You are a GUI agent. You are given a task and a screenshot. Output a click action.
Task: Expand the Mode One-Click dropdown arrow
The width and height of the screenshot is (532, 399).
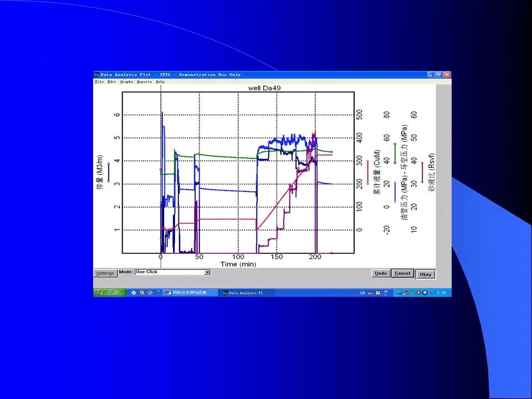[207, 272]
